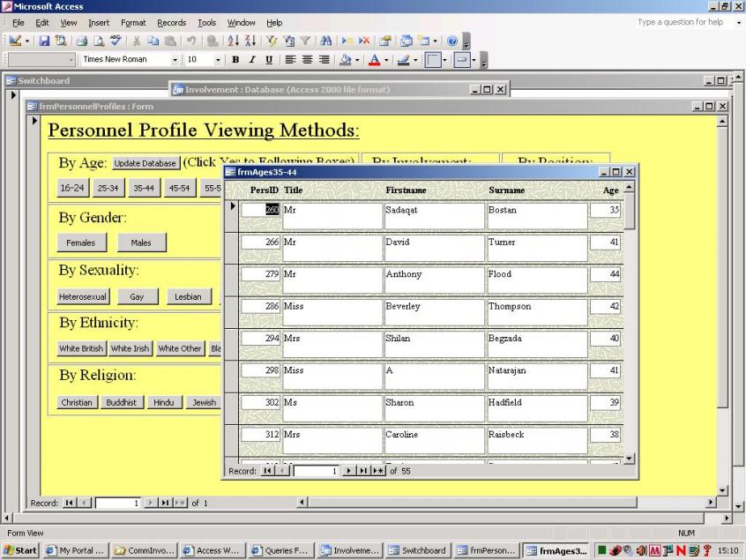746x560 pixels.
Task: Click the Fill/Back Color paint bucket
Action: (346, 60)
